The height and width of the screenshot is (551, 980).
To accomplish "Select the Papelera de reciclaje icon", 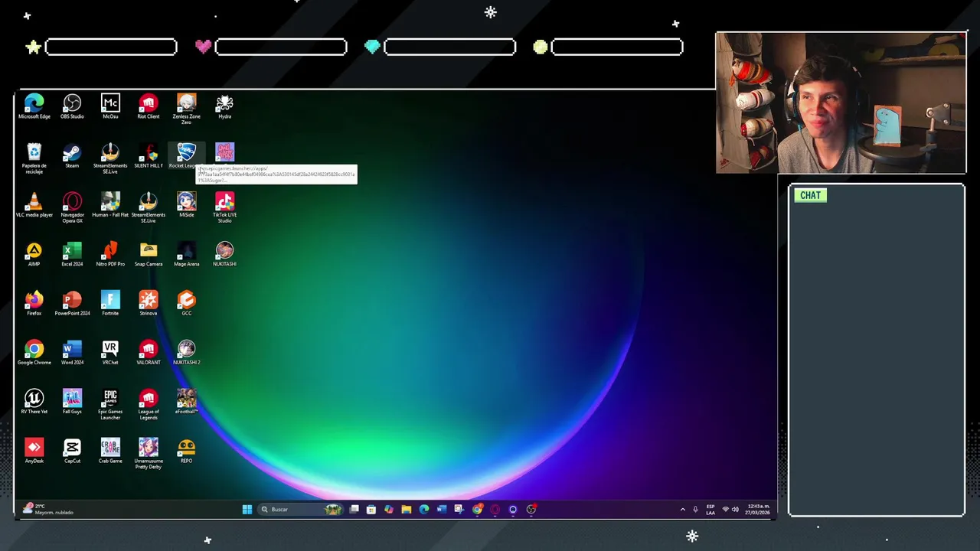I will 34,158.
